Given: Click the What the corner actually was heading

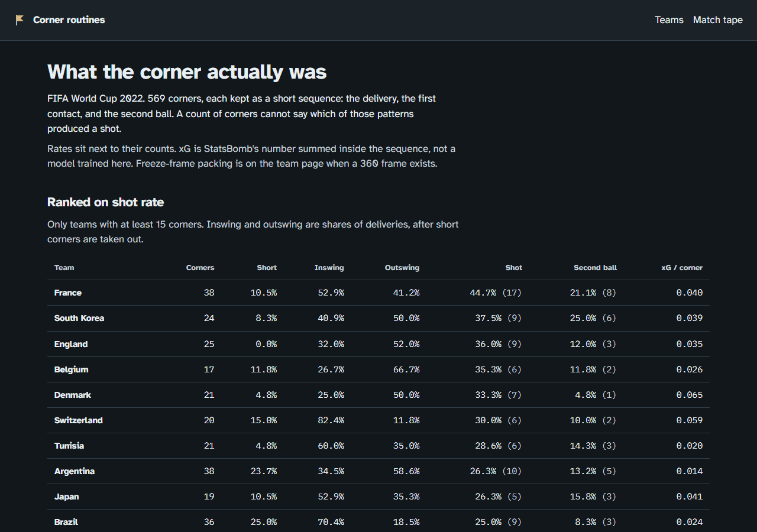Looking at the screenshot, I should pyautogui.click(x=187, y=72).
